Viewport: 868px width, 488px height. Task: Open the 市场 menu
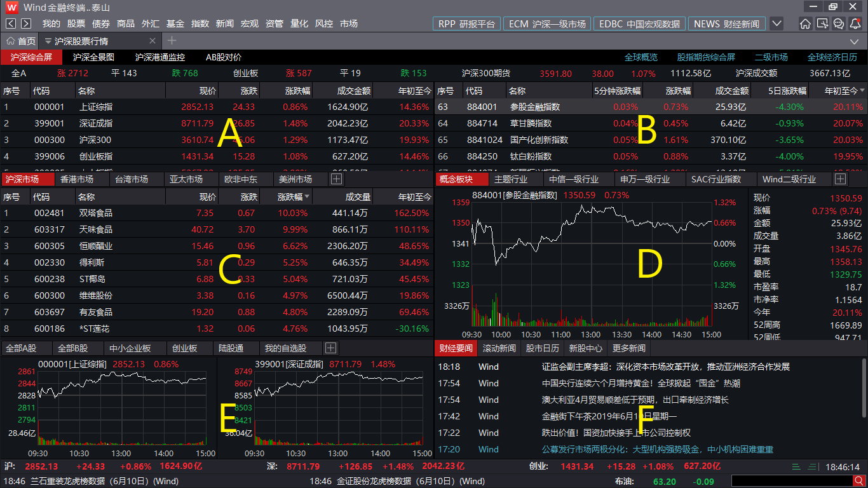point(349,24)
